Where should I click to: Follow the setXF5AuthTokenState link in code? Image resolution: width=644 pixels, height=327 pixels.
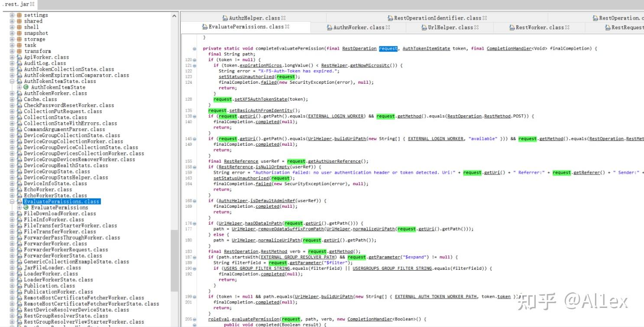(261, 99)
